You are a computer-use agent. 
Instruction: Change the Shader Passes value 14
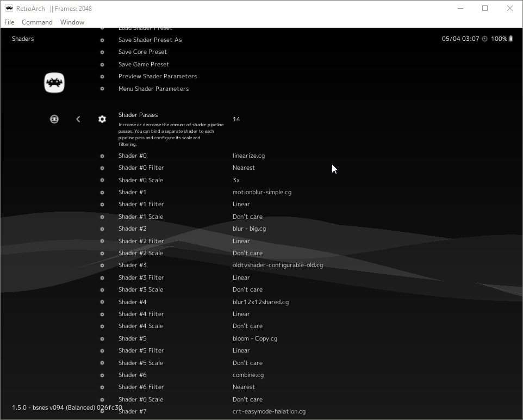click(236, 119)
